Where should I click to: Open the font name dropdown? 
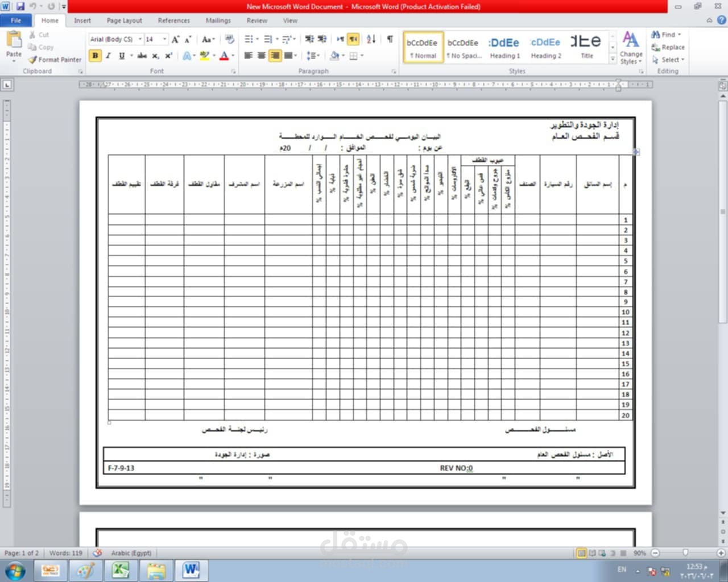coord(140,39)
